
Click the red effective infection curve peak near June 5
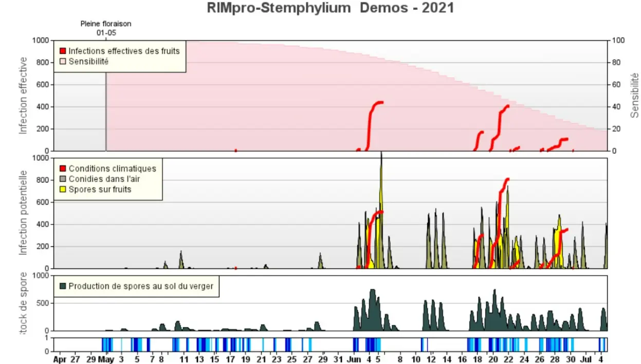[x=379, y=102]
